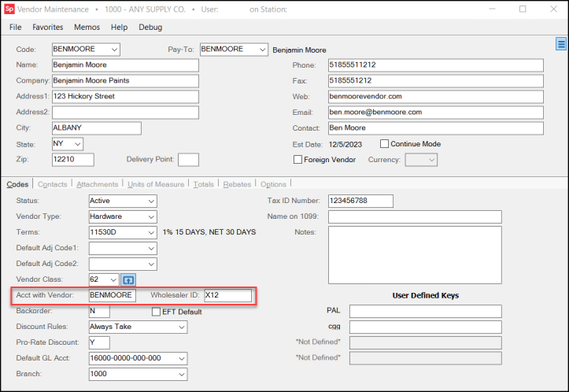569x392 pixels.
Task: Open the Terms dropdown showing 11530D
Action: coord(151,233)
